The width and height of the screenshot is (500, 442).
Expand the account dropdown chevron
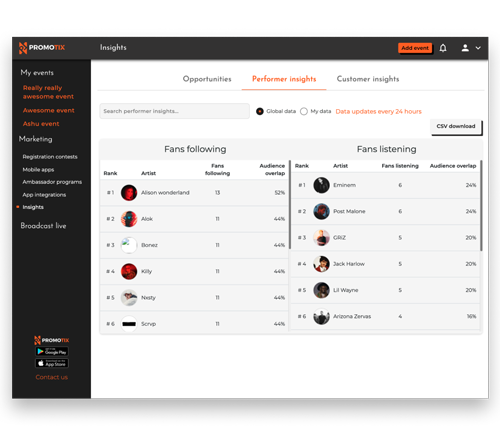(478, 48)
